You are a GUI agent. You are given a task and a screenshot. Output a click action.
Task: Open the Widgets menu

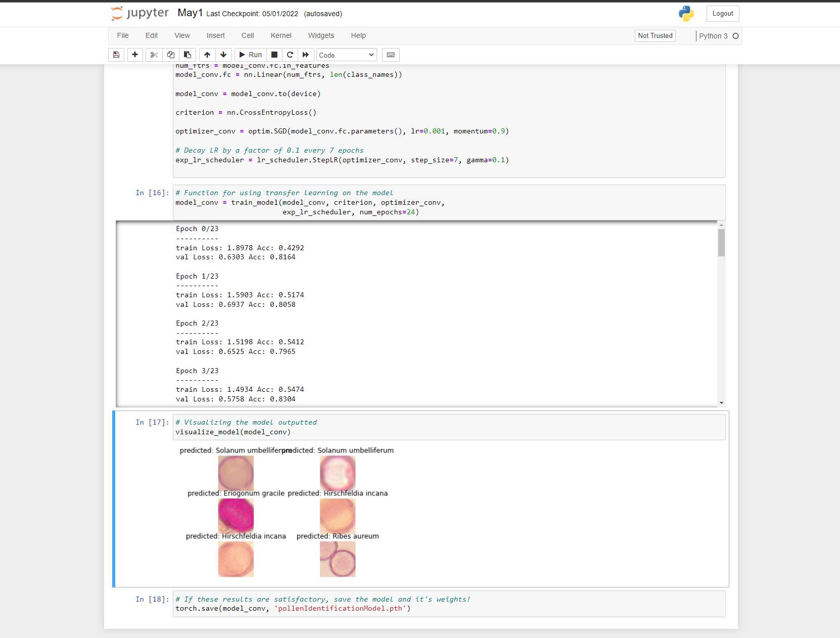[321, 35]
